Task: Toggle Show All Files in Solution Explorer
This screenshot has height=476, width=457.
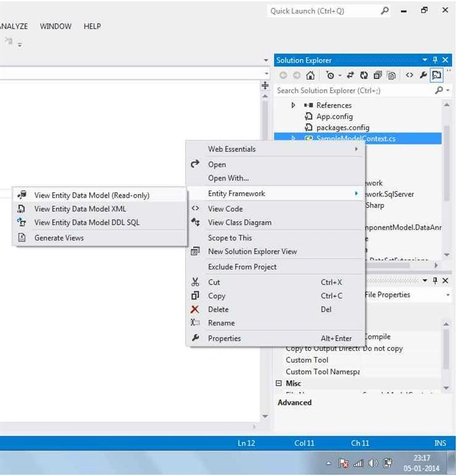Action: tap(391, 75)
